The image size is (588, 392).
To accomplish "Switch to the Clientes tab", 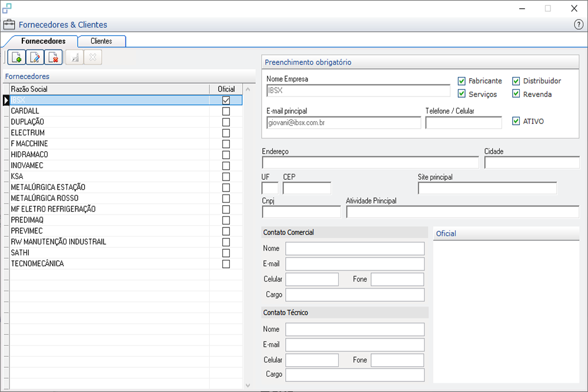I will [101, 41].
